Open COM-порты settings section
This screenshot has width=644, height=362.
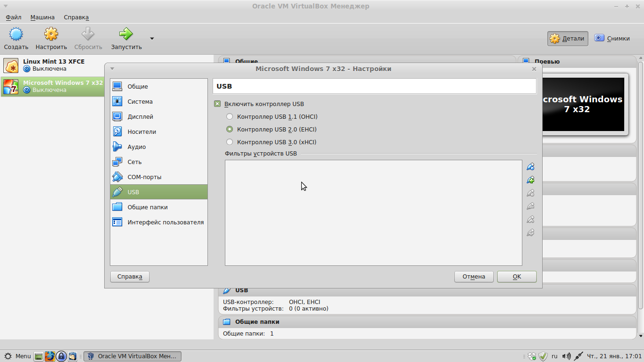point(144,177)
